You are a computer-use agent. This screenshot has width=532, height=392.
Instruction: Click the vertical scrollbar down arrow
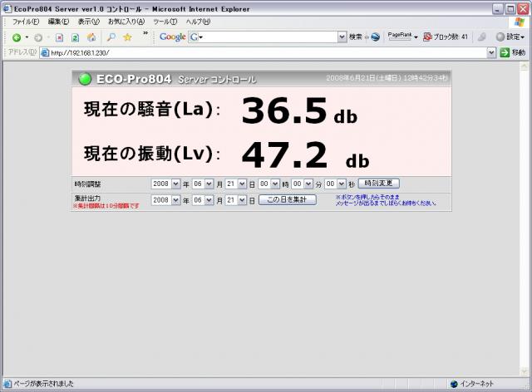(525, 372)
